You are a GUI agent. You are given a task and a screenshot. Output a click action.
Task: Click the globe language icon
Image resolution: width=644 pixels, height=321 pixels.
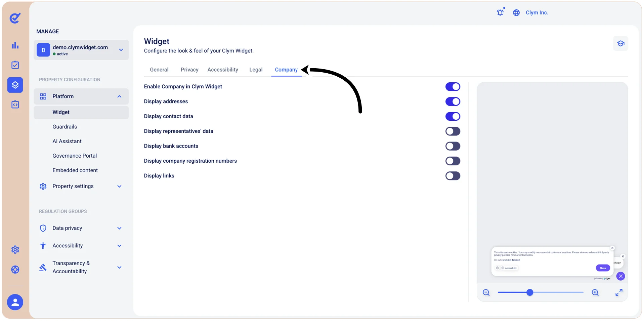516,12
